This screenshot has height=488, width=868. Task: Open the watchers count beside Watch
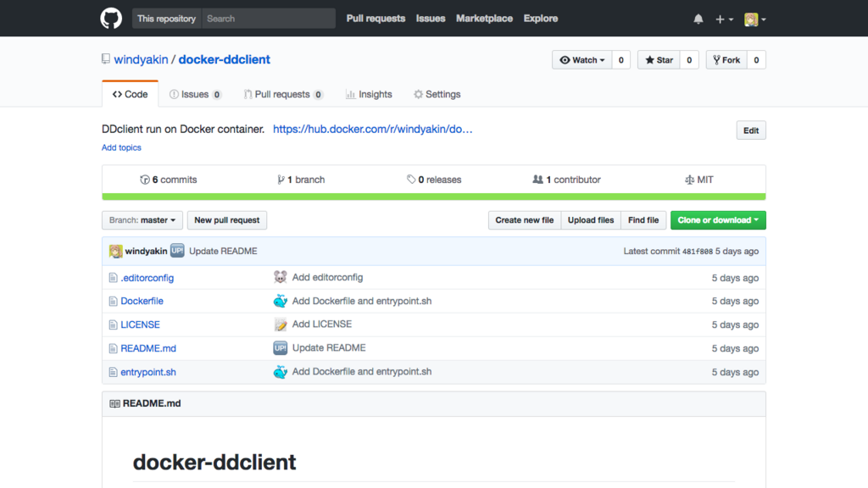pos(621,60)
